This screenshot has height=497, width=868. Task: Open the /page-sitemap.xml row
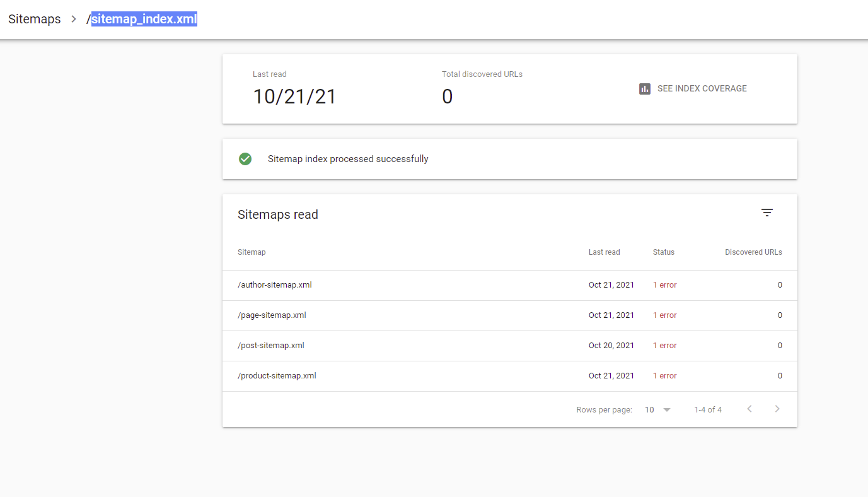[x=510, y=315]
